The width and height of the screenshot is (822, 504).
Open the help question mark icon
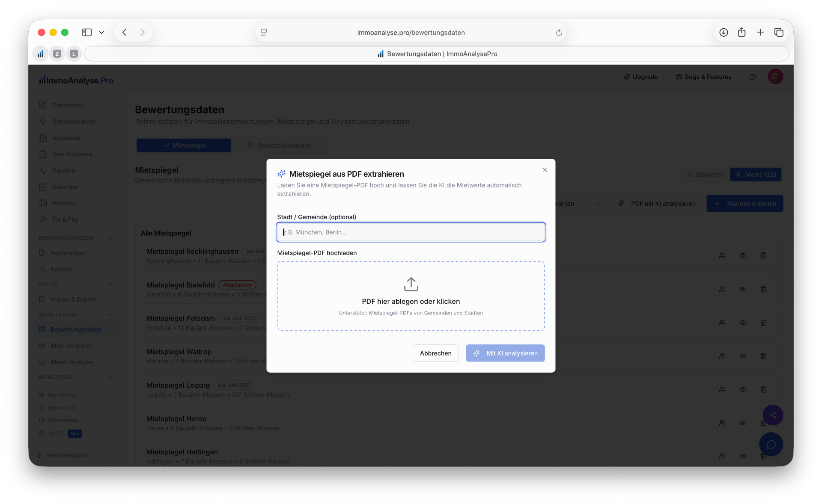pos(752,77)
